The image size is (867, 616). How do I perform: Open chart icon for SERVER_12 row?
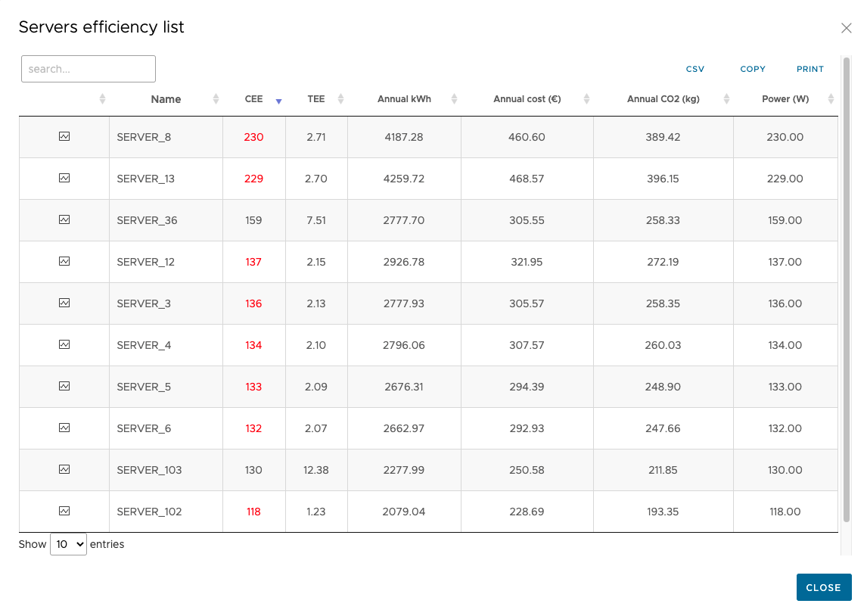(64, 261)
